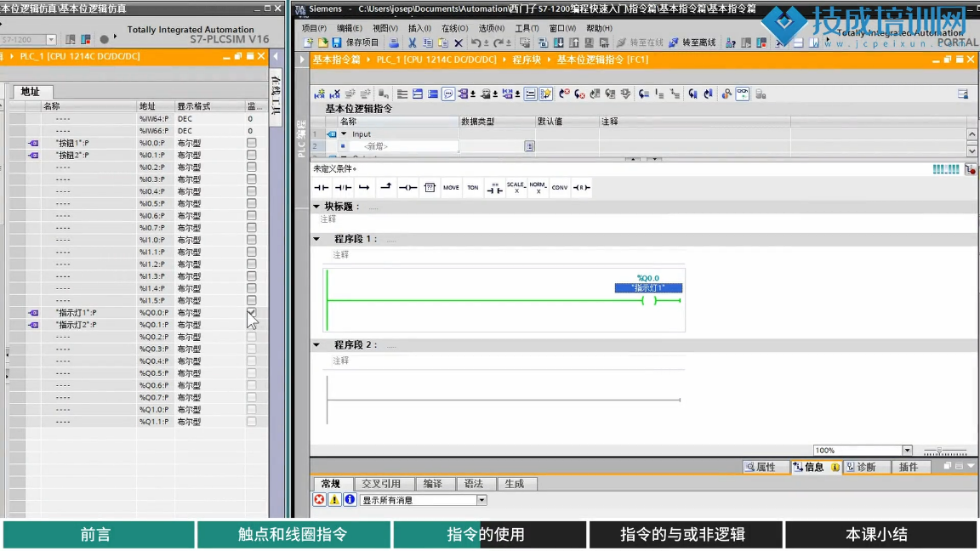
Task: Toggle the 按钮2 %I0.1:P checkbox
Action: click(x=251, y=155)
